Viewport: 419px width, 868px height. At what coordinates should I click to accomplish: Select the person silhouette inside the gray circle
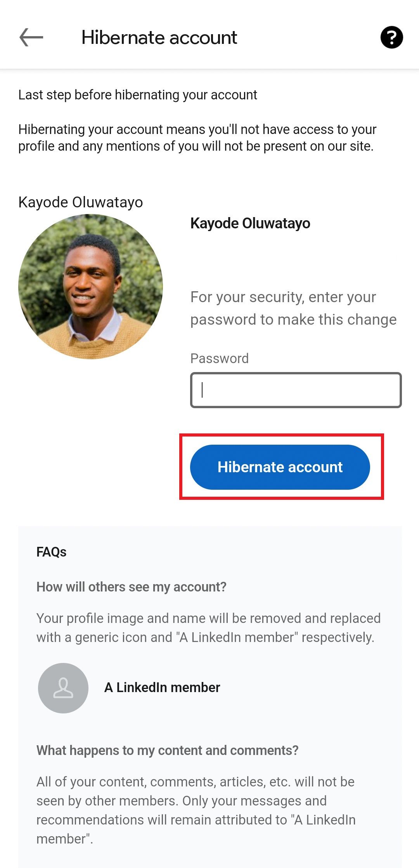[x=64, y=687]
